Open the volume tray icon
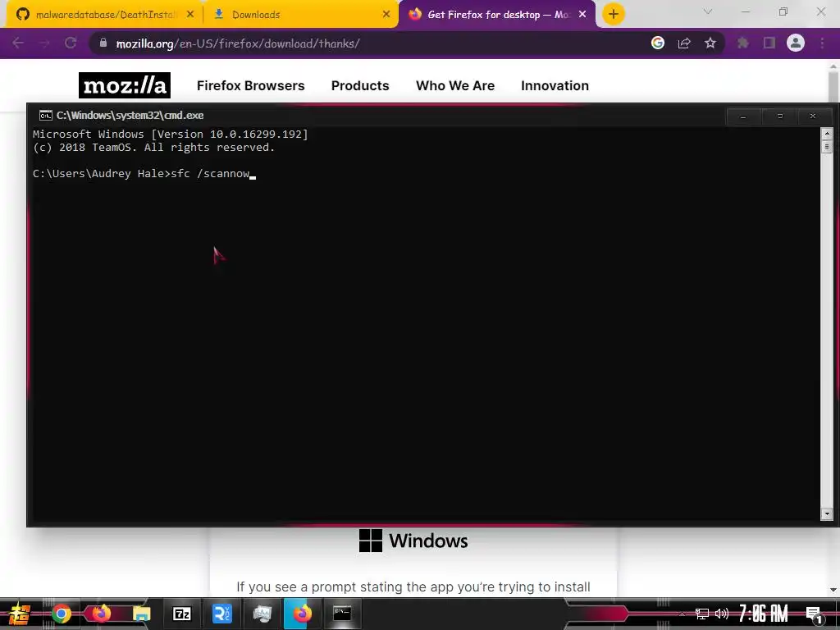 click(722, 614)
